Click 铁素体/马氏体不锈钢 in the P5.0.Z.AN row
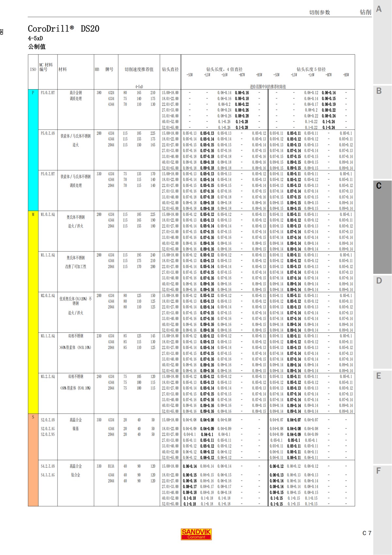Viewport: 392px width, 555px height. 76,136
